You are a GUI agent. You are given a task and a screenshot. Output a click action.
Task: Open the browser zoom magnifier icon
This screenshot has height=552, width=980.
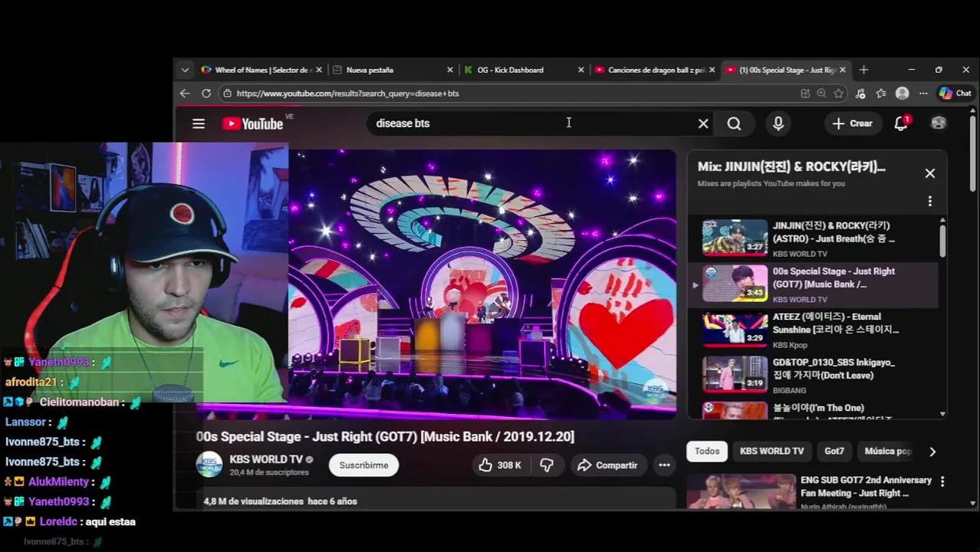(x=822, y=94)
